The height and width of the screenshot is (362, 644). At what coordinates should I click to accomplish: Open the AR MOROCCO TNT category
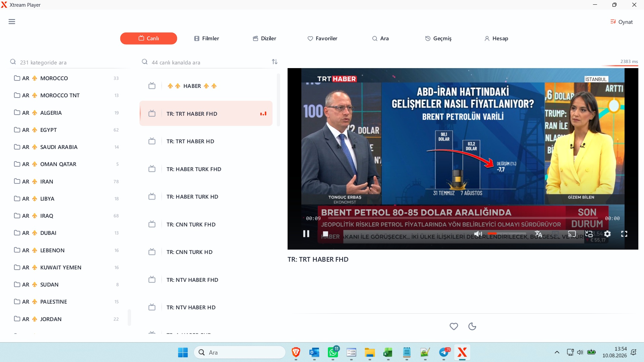[67, 95]
